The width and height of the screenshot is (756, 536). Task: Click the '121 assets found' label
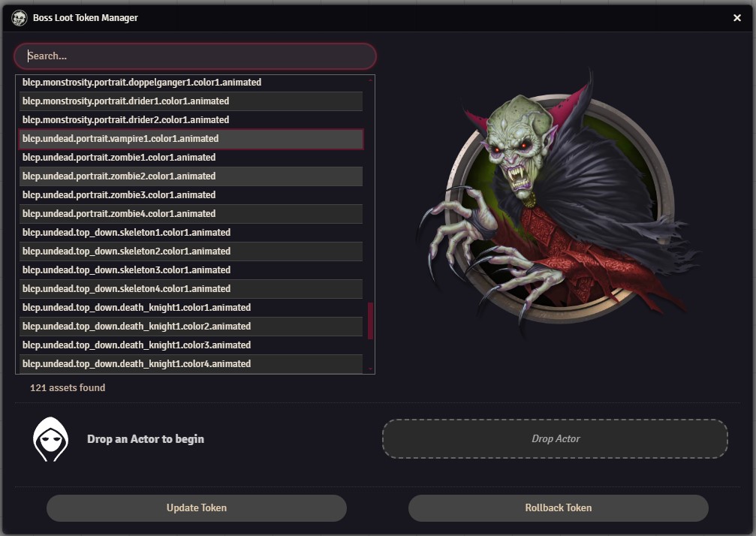pyautogui.click(x=68, y=388)
